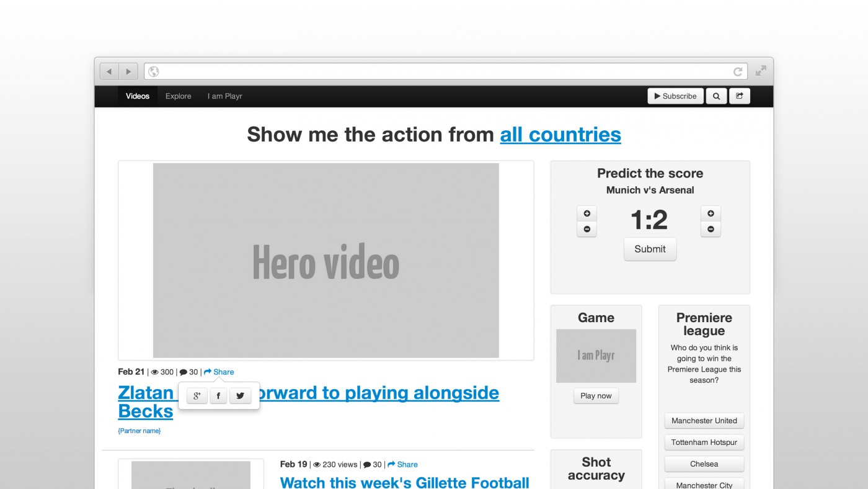Decrease Arsenal score with the right minus
Viewport: 868px width, 489px height.
711,229
